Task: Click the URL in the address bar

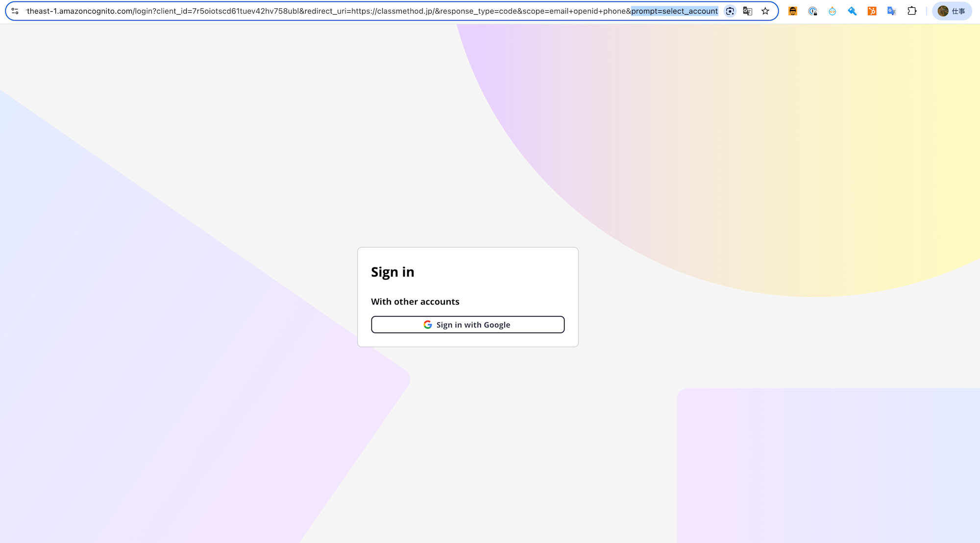Action: (x=372, y=11)
